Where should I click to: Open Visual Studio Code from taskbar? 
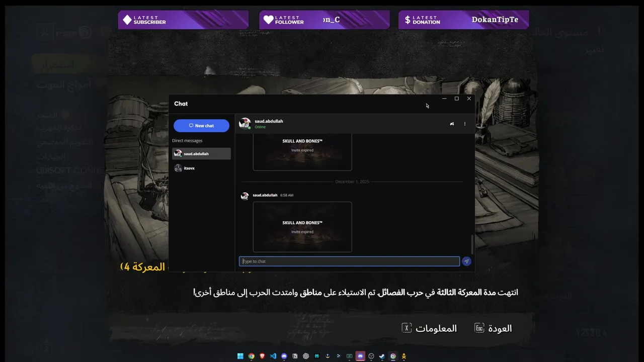273,356
